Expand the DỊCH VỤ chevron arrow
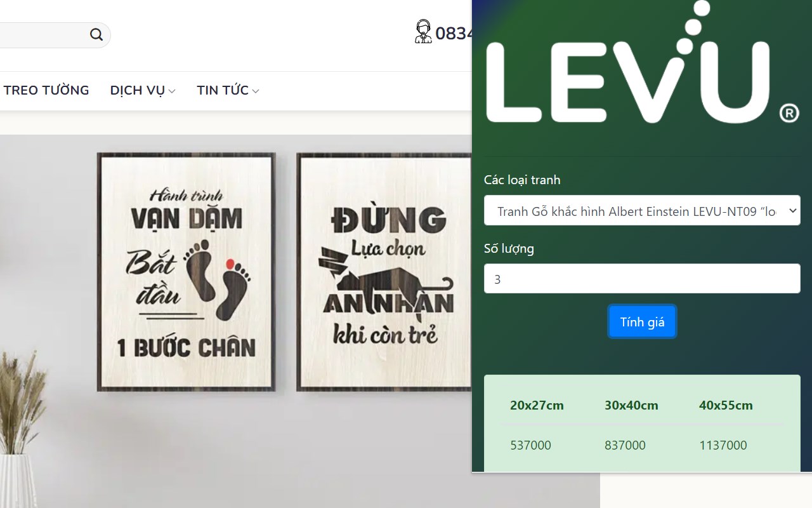This screenshot has width=812, height=508. (x=172, y=91)
